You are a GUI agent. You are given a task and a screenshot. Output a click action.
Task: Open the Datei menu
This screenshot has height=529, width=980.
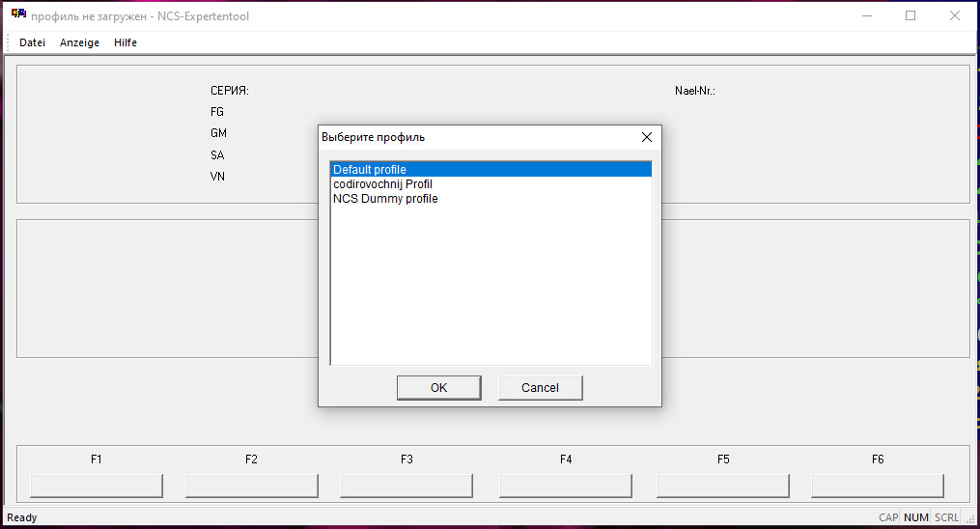point(32,42)
